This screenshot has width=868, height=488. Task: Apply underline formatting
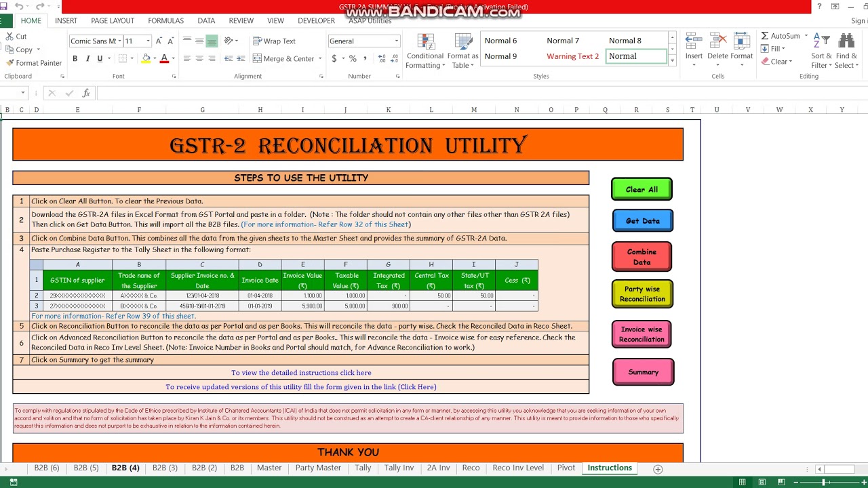(100, 59)
